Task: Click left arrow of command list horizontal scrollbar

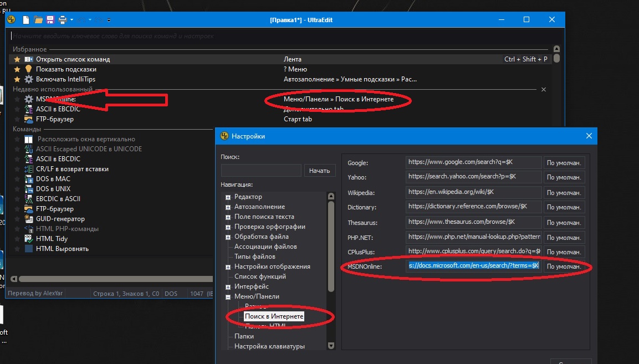Action: tap(13, 279)
